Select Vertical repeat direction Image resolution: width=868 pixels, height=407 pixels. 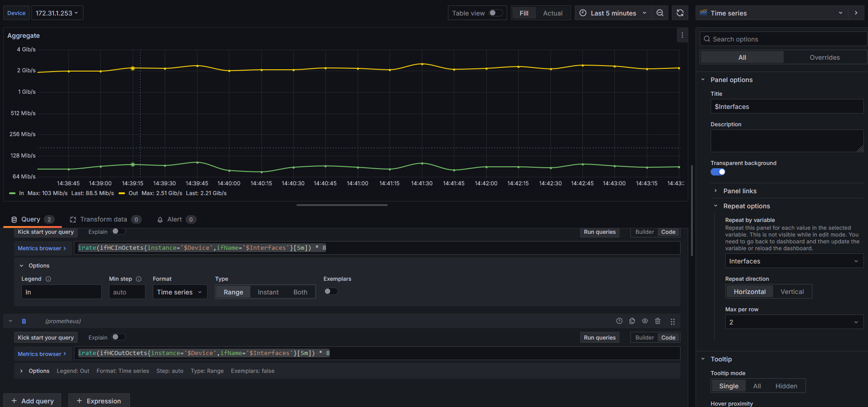(792, 292)
